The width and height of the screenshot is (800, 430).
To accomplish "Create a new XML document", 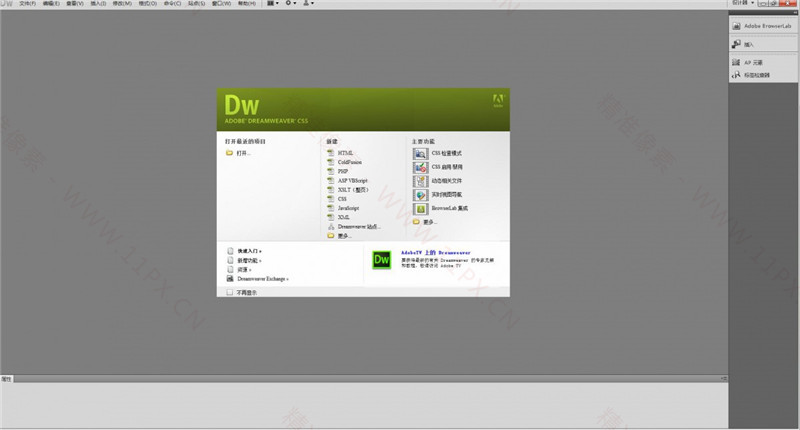I will pos(339,217).
